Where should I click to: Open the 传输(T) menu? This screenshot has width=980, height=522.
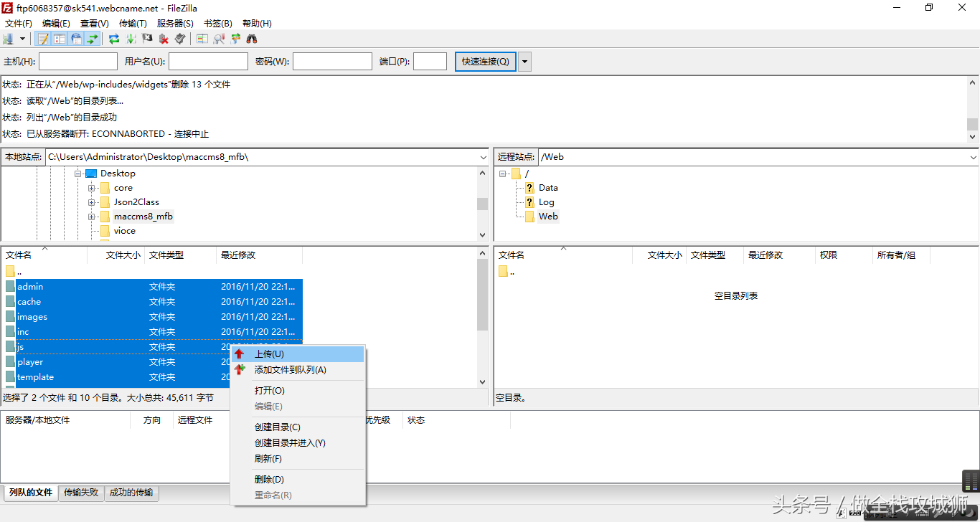(133, 24)
